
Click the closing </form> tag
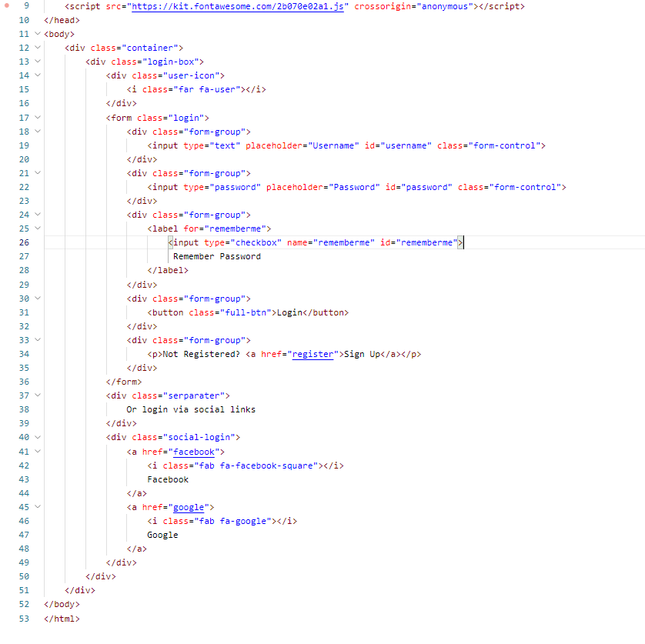[x=124, y=382]
